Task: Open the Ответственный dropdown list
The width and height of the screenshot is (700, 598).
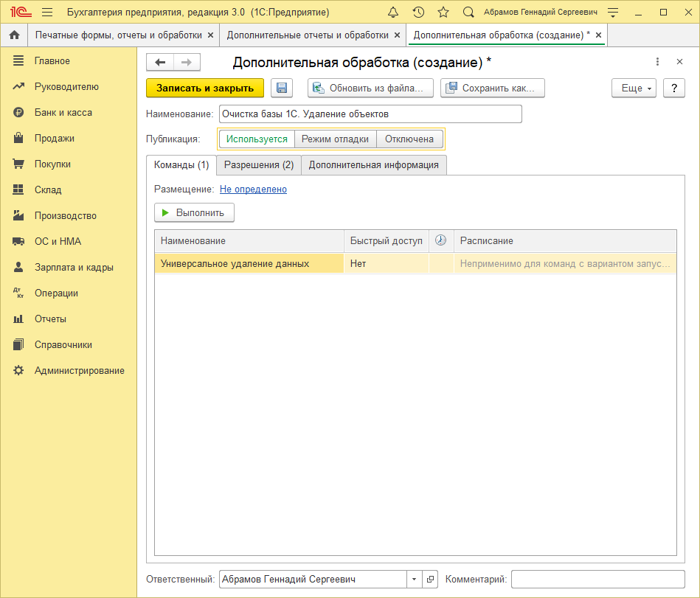Action: point(414,580)
